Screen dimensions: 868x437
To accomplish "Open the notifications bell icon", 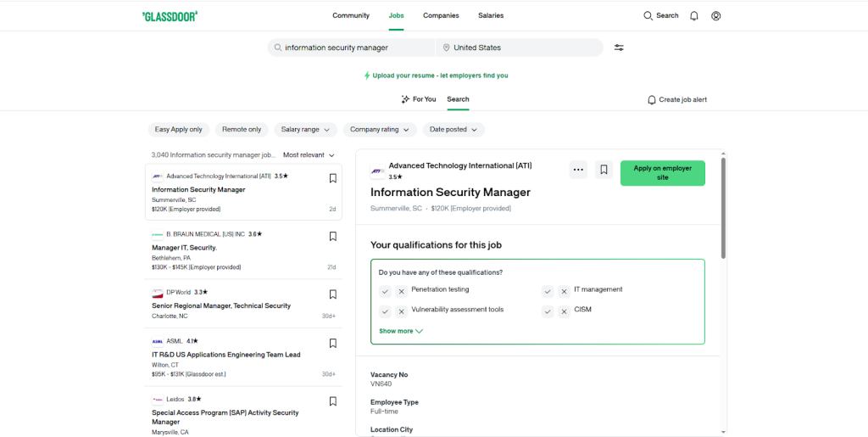I will click(x=693, y=16).
